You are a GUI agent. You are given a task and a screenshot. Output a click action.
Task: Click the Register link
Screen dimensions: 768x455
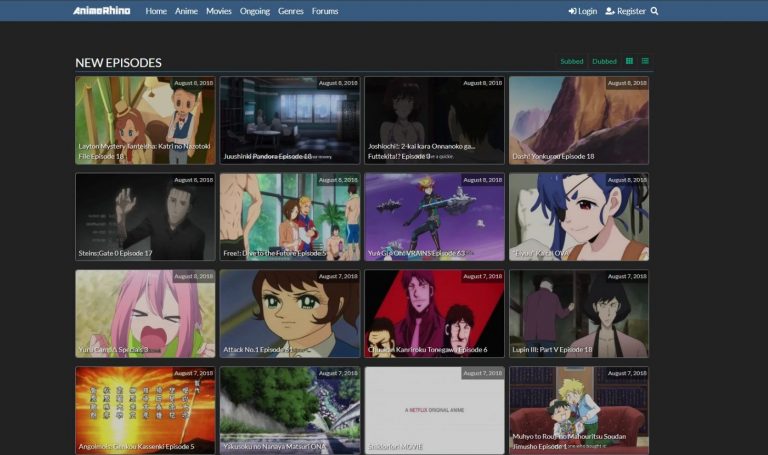(x=625, y=11)
